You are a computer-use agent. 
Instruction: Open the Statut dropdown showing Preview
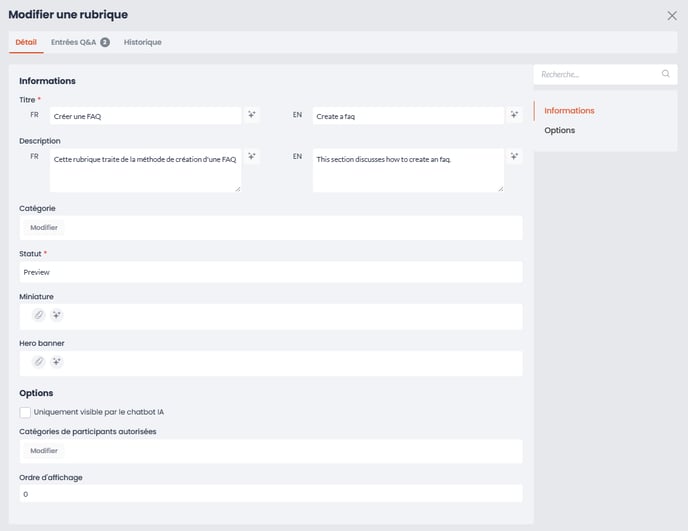coord(271,272)
